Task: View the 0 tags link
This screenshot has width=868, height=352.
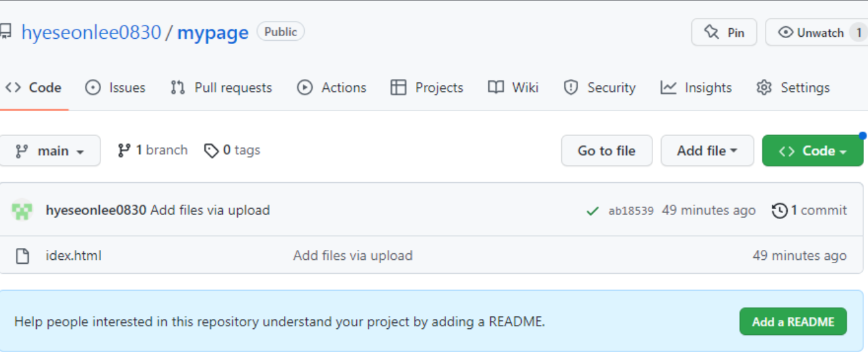Action: point(232,150)
